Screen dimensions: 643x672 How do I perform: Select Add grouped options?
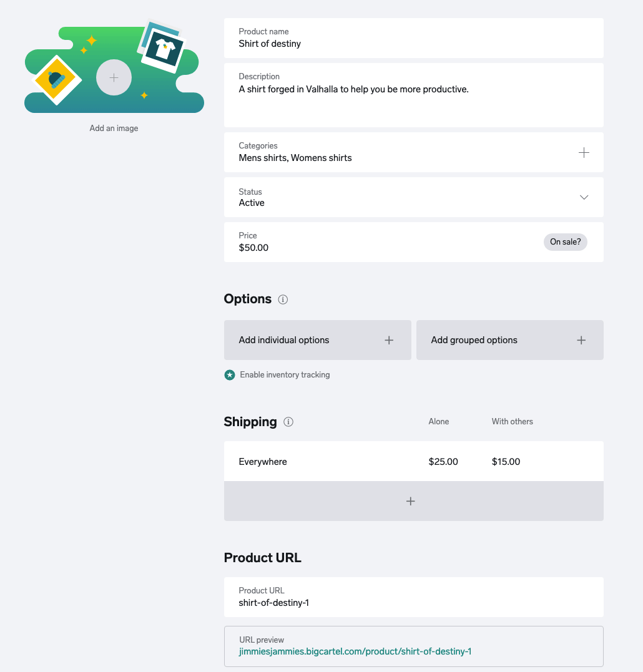pos(509,340)
